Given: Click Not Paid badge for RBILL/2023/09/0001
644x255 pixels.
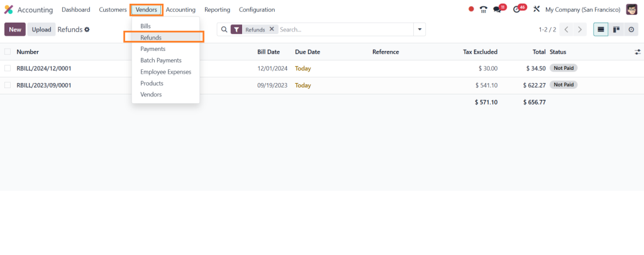Looking at the screenshot, I should [x=563, y=85].
